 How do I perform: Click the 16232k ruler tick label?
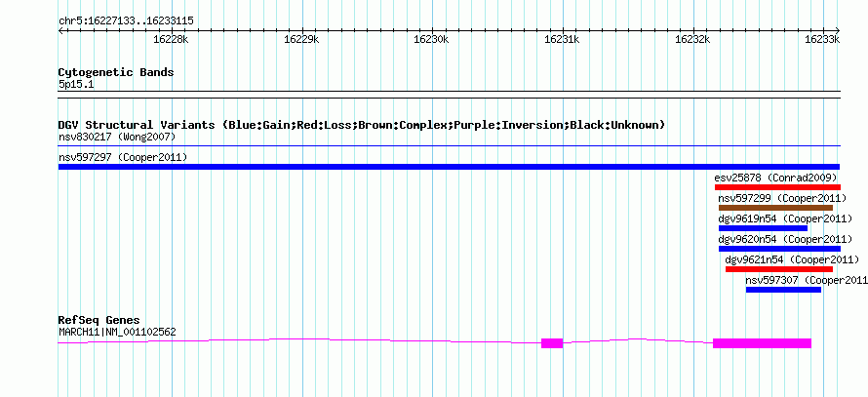pyautogui.click(x=693, y=39)
